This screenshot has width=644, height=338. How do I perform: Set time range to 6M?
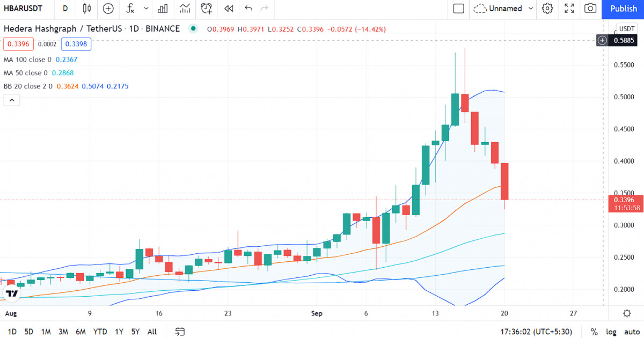tap(80, 332)
